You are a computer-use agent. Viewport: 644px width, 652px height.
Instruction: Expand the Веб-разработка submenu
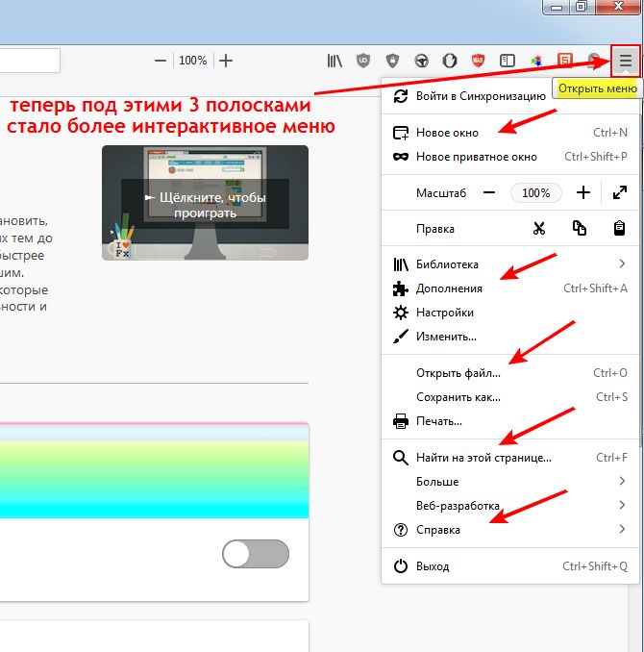[623, 505]
